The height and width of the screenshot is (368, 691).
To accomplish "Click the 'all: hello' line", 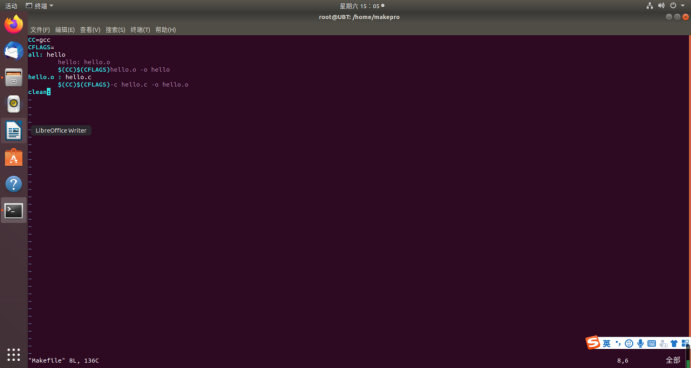I will tap(47, 55).
